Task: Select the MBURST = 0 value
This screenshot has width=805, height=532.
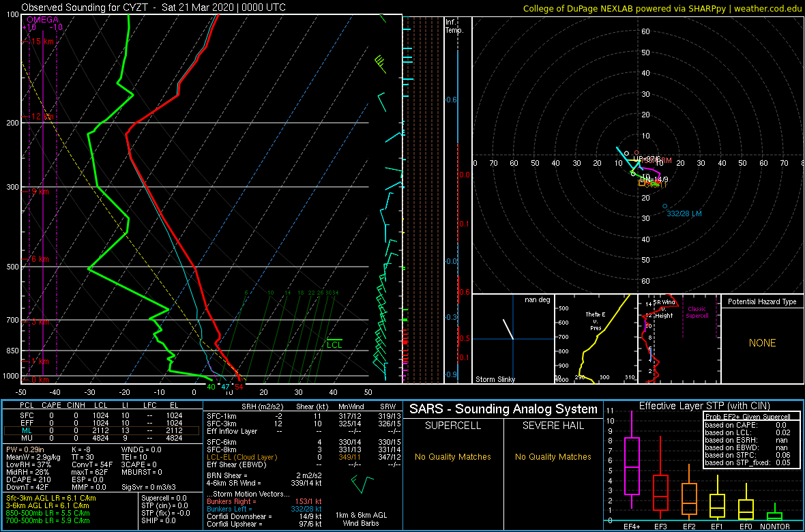Action: pyautogui.click(x=142, y=471)
